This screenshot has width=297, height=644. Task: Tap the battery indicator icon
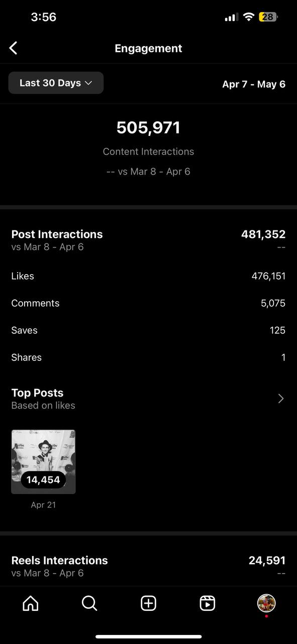coord(268,17)
